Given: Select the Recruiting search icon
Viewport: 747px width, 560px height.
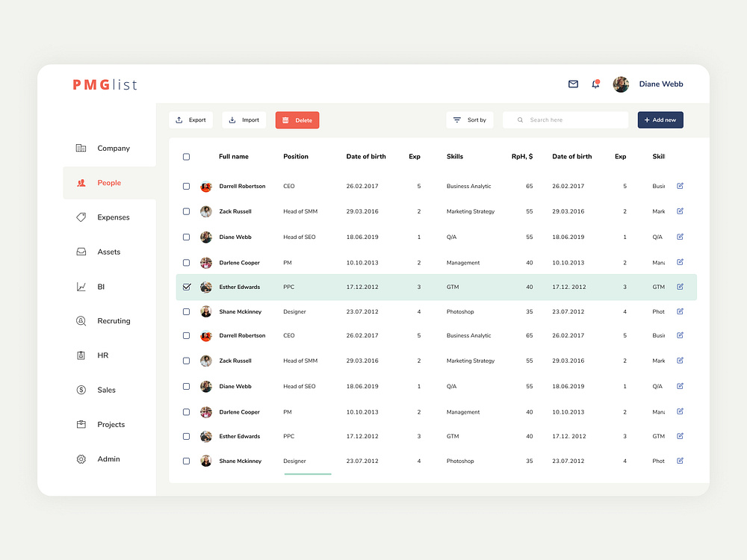Looking at the screenshot, I should point(81,320).
